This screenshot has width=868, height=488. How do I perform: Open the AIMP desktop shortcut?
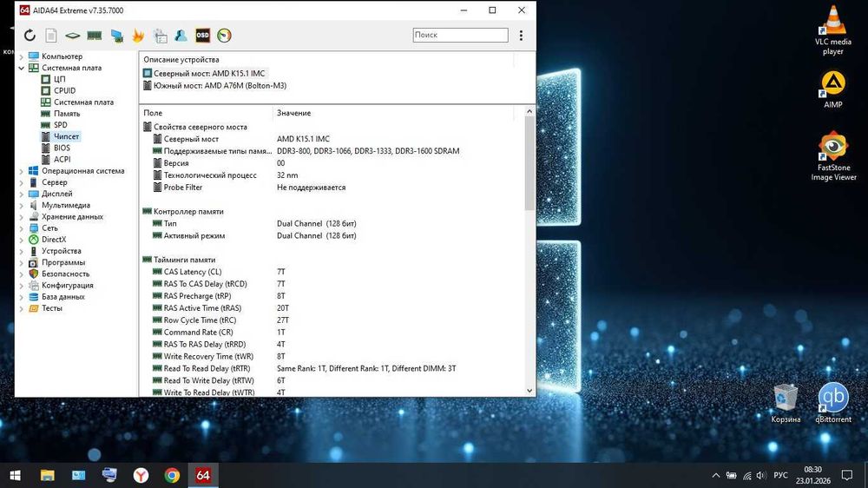point(832,89)
